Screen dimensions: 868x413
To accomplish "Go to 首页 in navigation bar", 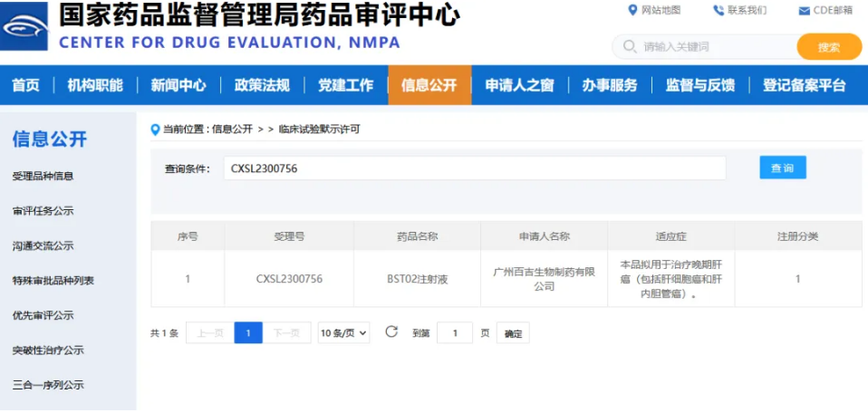I will coord(26,85).
